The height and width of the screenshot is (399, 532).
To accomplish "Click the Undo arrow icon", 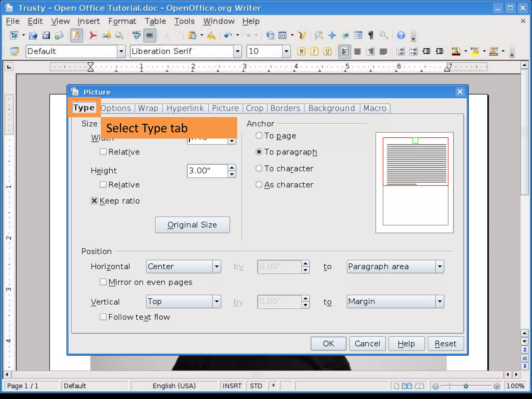I will click(228, 35).
